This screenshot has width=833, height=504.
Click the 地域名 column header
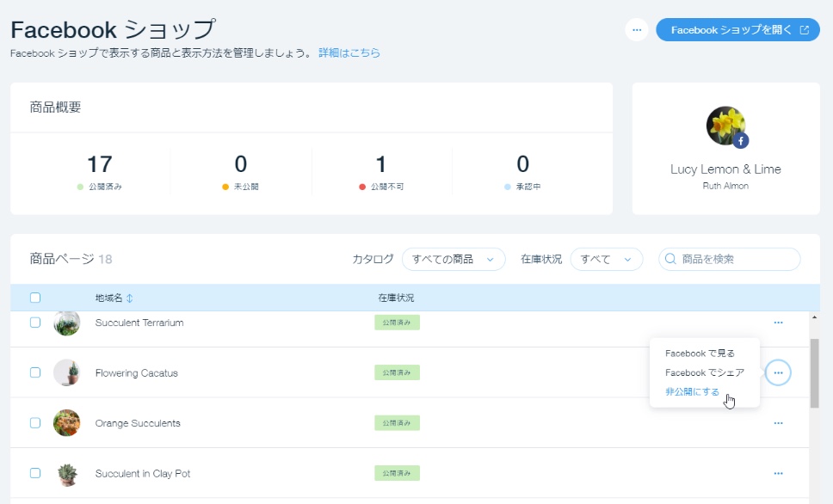point(109,298)
